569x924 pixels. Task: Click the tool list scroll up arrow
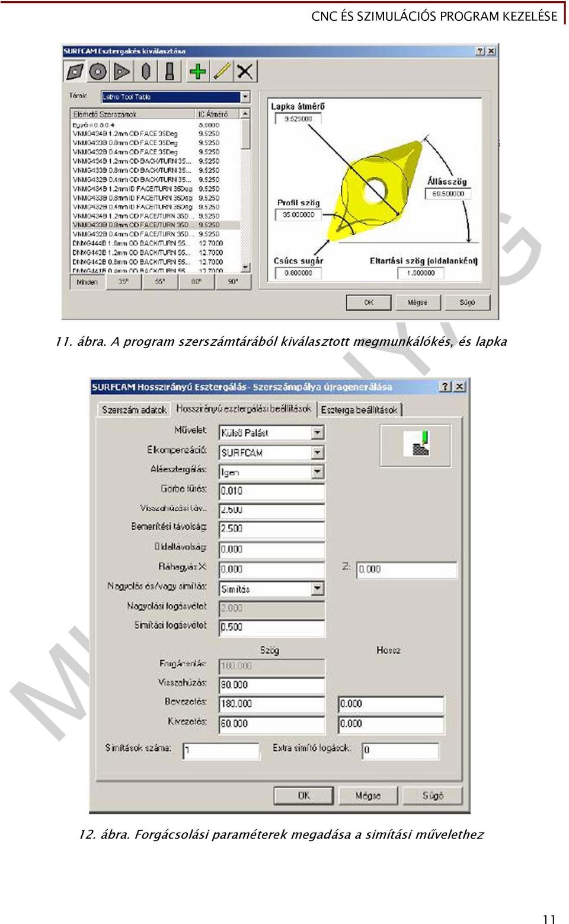245,114
